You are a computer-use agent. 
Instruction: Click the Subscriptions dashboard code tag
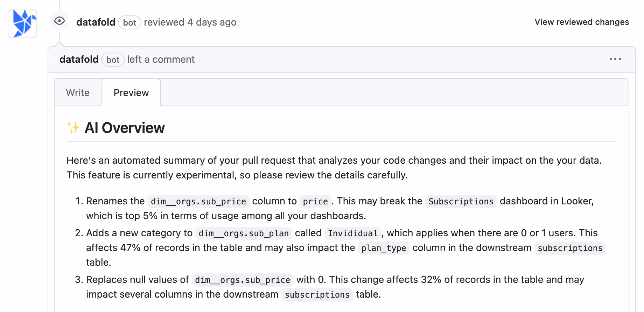(x=461, y=202)
